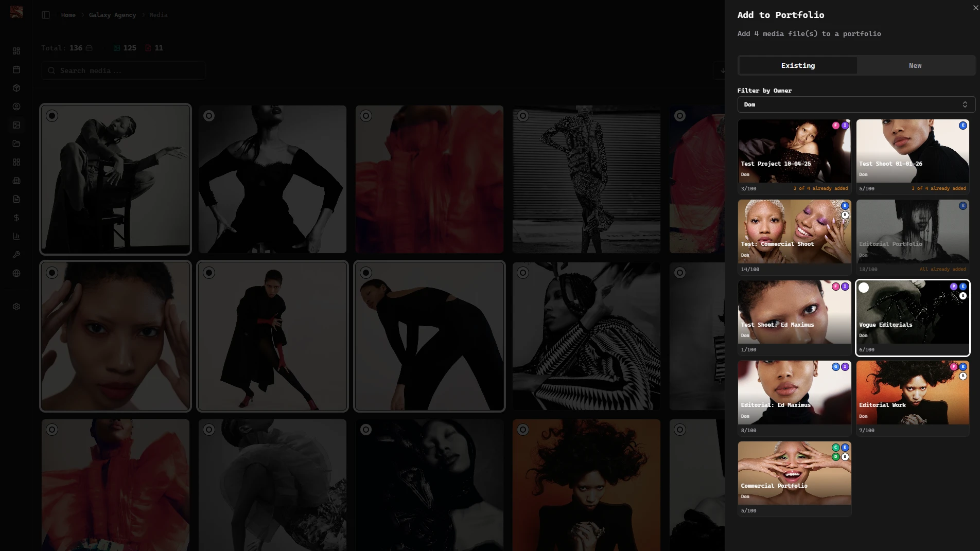Open the document sidebar icon

[16, 199]
